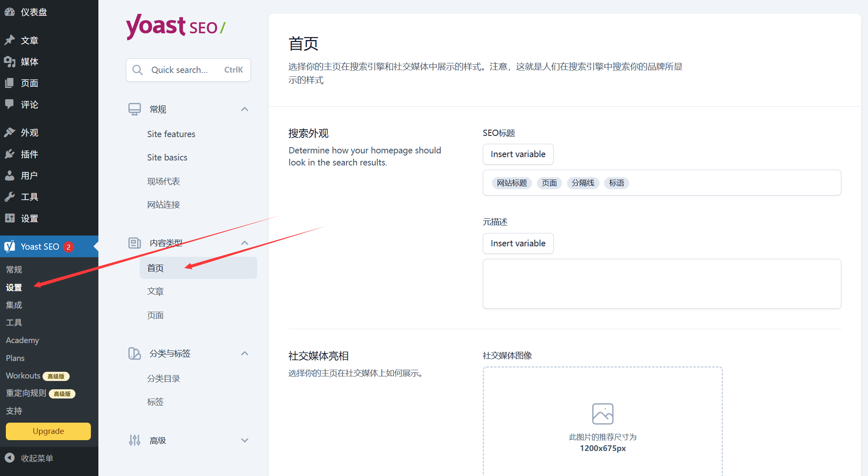The width and height of the screenshot is (868, 476).
Task: Click the newspaper icon beside 内容类型
Action: pyautogui.click(x=134, y=243)
